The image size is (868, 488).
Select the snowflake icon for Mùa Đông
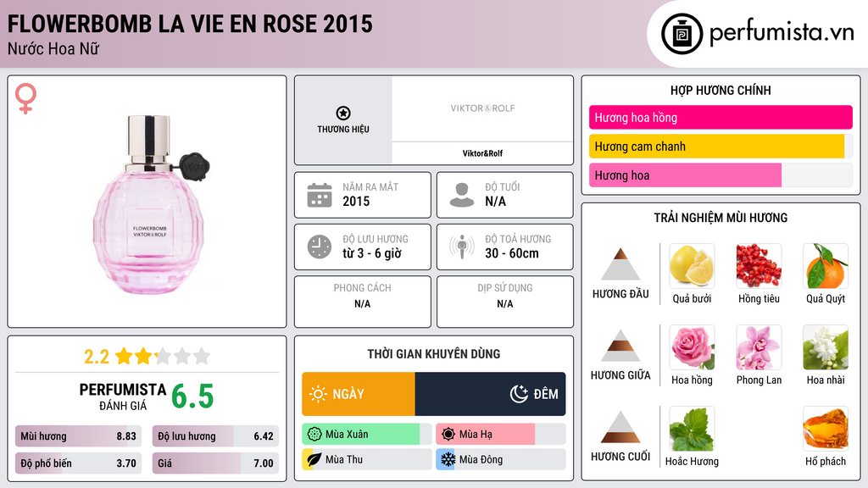(448, 460)
